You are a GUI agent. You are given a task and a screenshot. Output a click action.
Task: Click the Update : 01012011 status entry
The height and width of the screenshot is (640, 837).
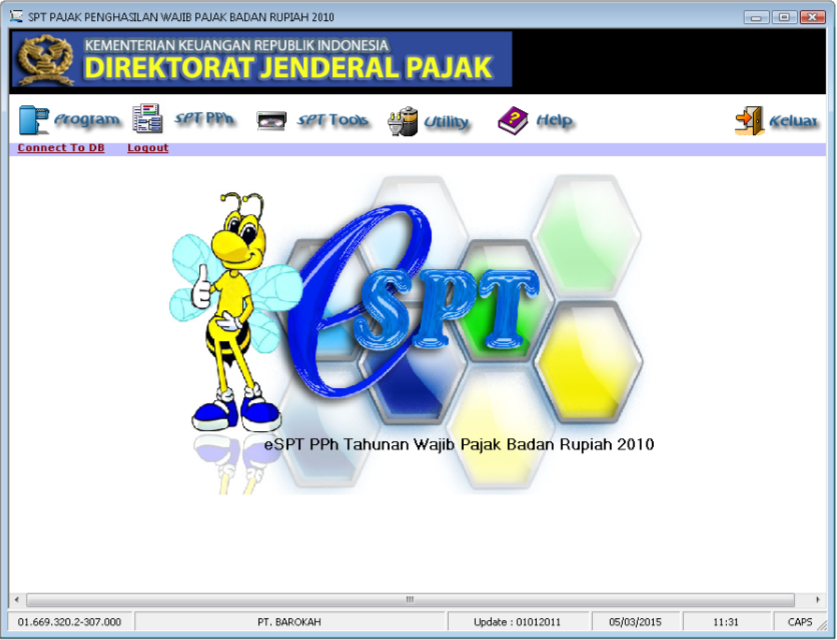pyautogui.click(x=517, y=622)
